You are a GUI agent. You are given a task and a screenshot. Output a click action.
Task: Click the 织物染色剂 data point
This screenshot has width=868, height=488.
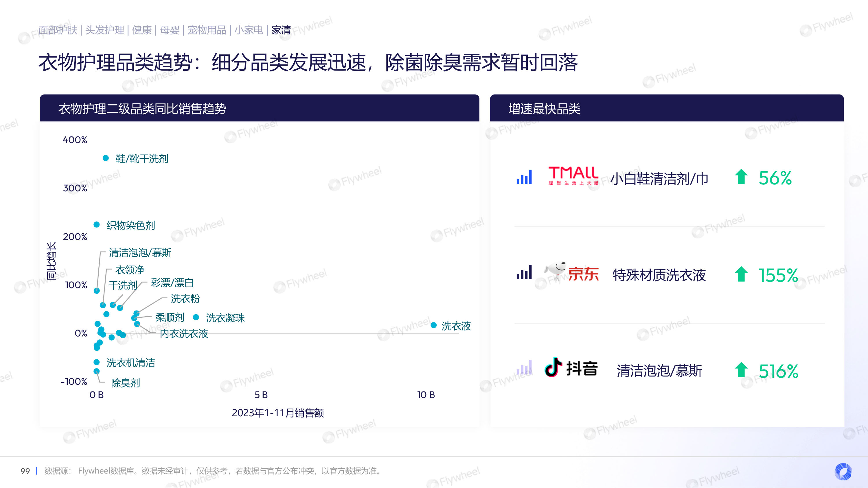97,225
